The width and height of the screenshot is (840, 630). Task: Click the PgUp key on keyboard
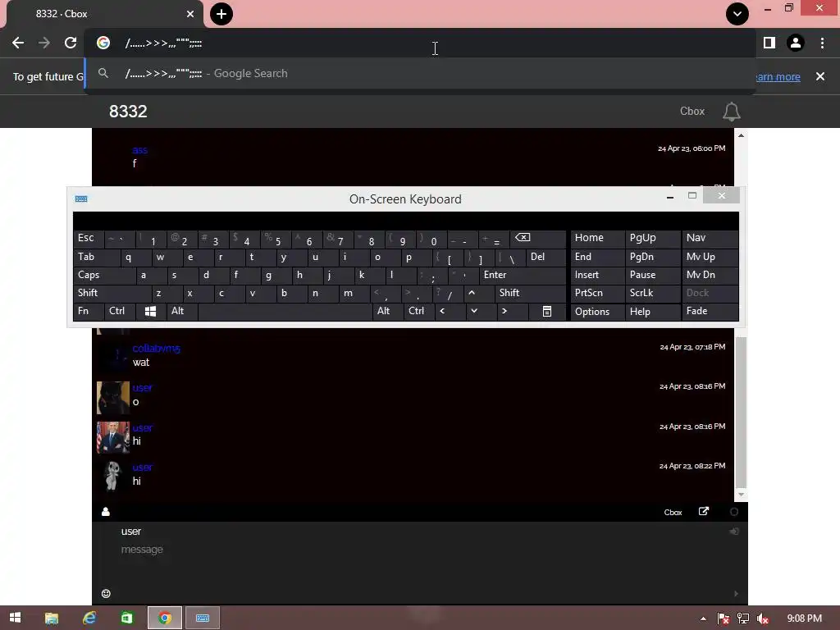click(652, 238)
